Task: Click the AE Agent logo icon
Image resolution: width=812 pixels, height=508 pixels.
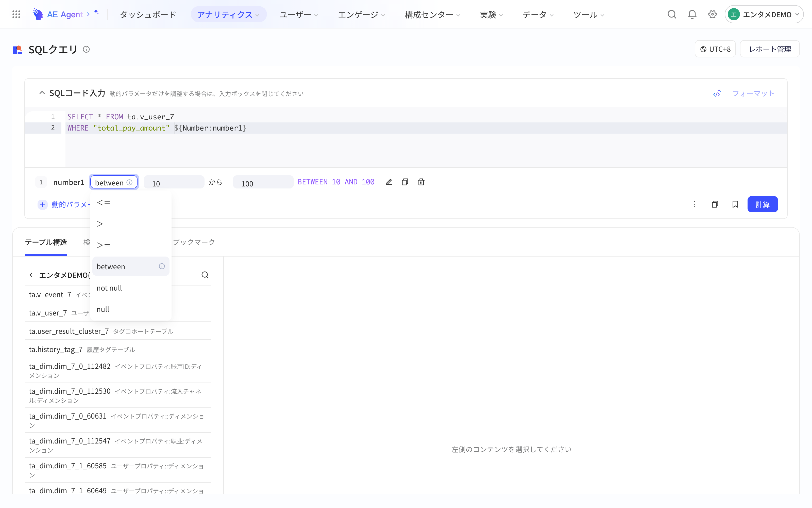Action: tap(37, 14)
